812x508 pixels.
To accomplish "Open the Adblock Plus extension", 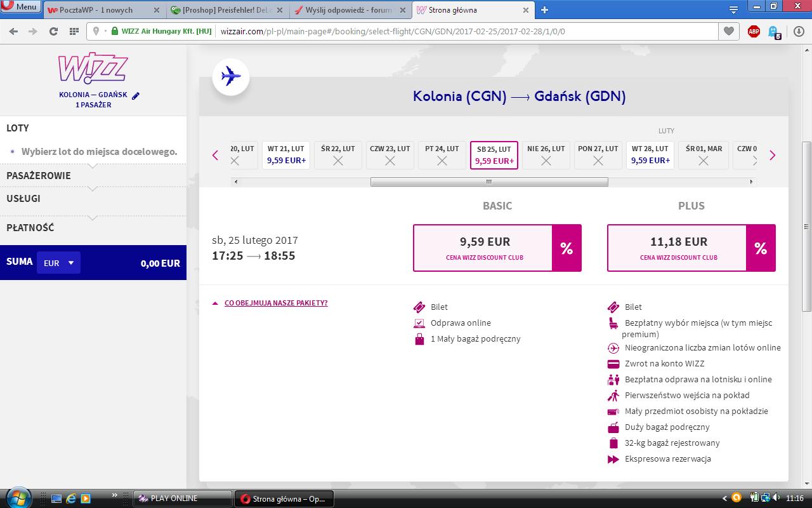I will pos(754,31).
